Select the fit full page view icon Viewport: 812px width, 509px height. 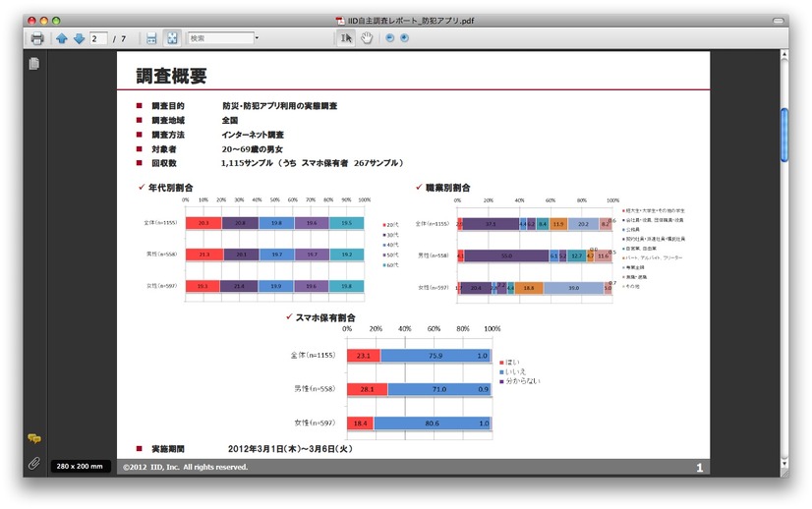(172, 37)
